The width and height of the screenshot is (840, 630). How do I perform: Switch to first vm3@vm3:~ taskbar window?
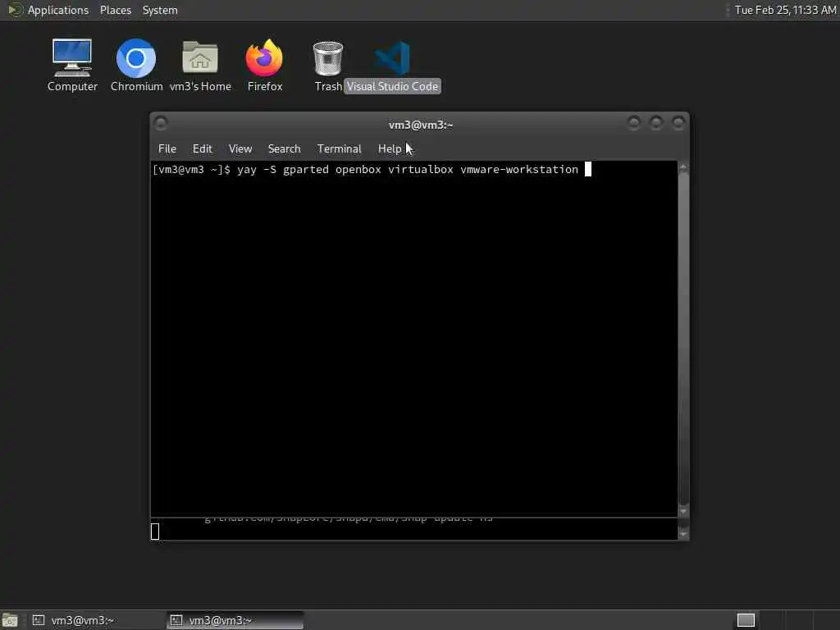97,620
